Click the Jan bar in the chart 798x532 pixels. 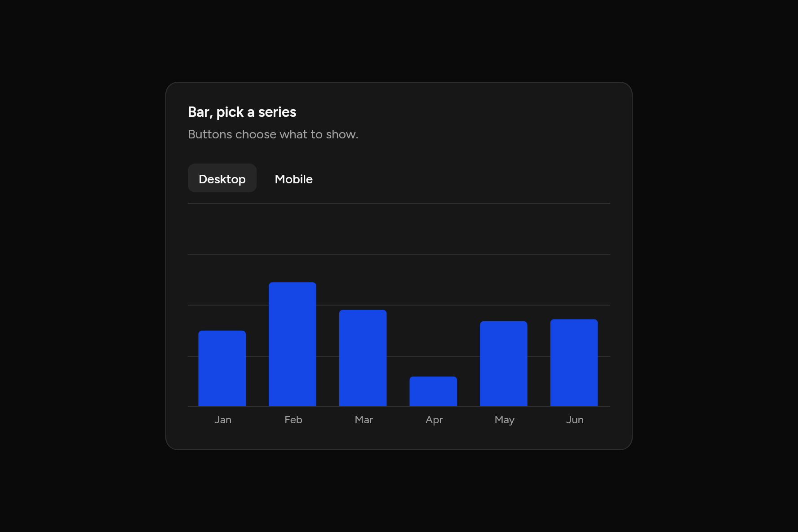222,368
